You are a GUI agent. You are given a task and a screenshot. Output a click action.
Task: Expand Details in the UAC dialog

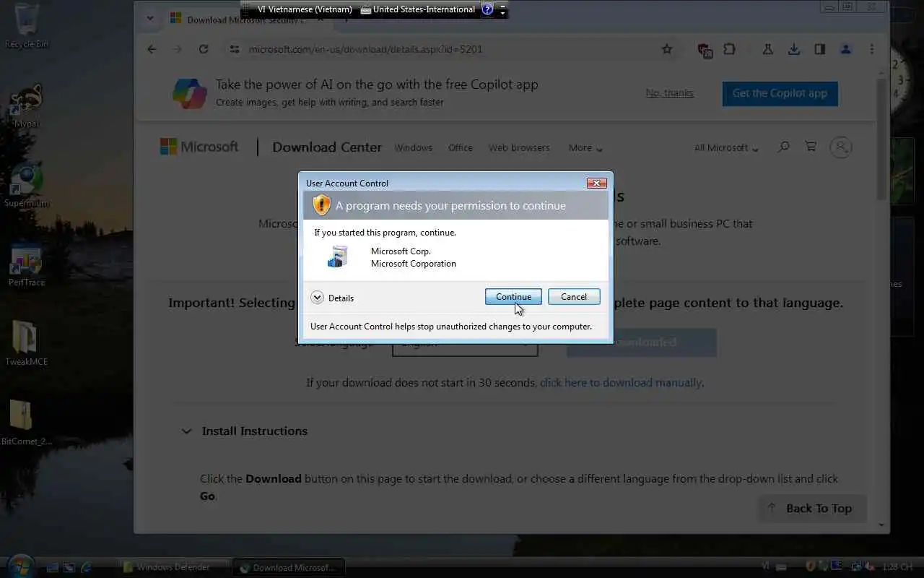(x=332, y=298)
